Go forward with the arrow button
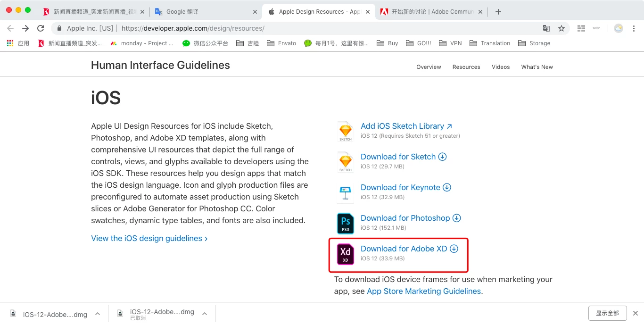This screenshot has height=325, width=644. point(25,28)
